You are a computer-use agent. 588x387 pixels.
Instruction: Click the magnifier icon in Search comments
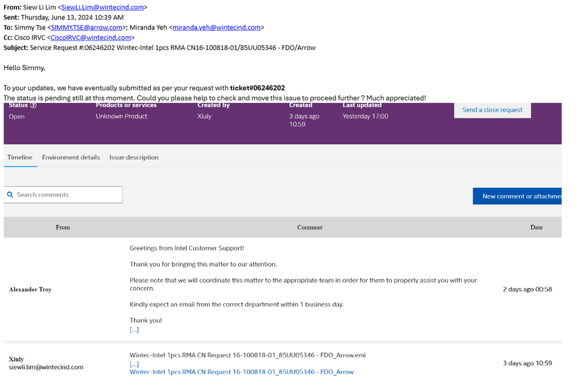coord(10,195)
